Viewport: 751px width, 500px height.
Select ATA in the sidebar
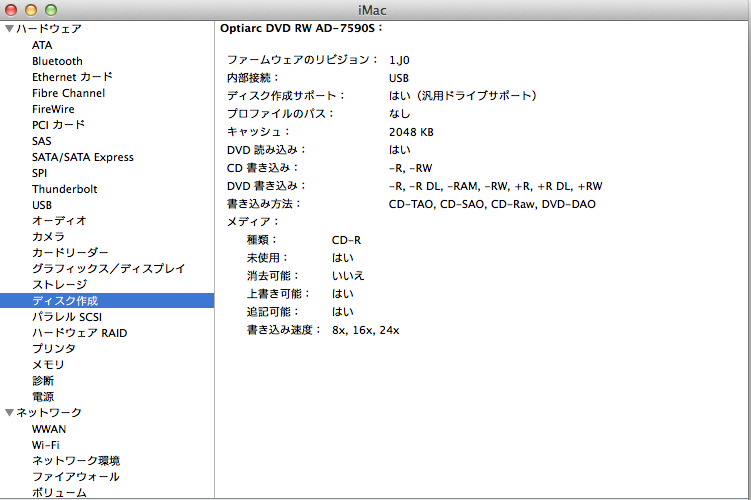click(42, 45)
